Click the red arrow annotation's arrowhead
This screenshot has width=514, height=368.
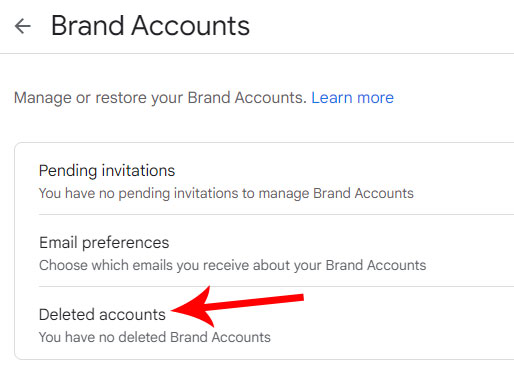192,308
